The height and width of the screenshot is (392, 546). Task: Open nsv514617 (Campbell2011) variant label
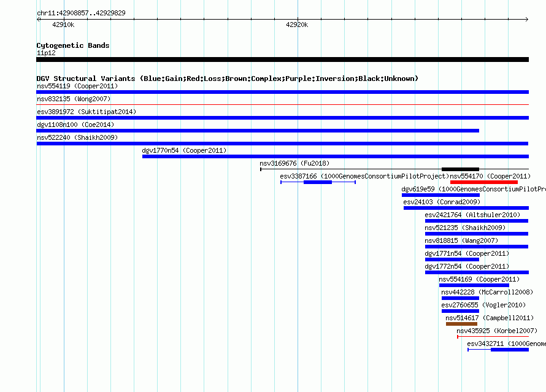pyautogui.click(x=490, y=318)
